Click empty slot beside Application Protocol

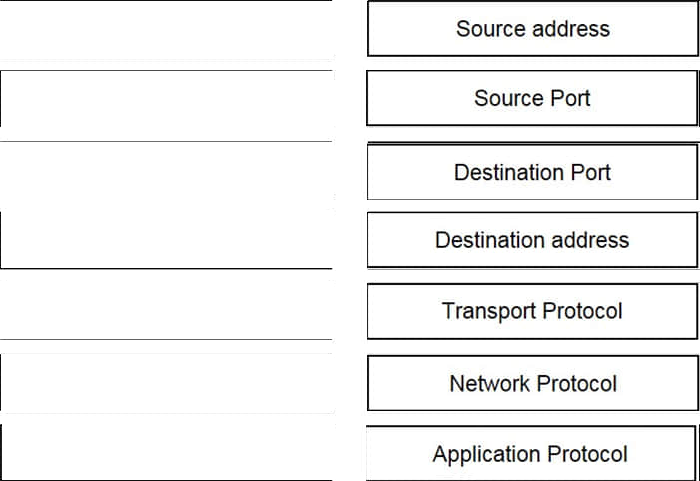(166, 452)
